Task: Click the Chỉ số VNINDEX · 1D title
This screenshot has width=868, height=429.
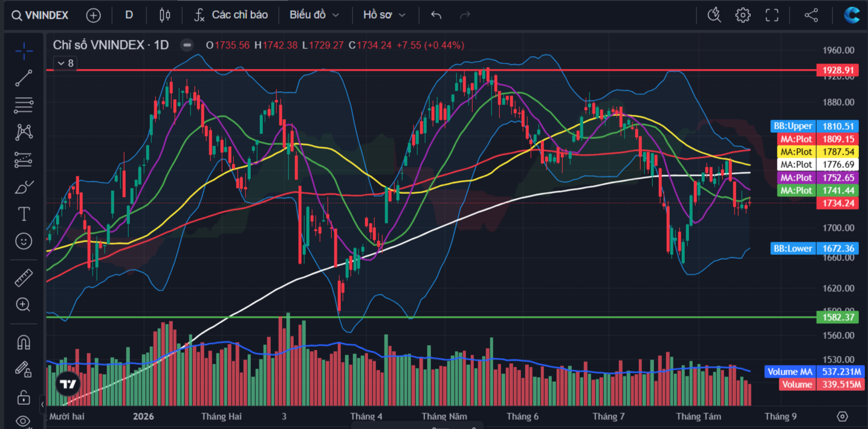Action: 111,45
